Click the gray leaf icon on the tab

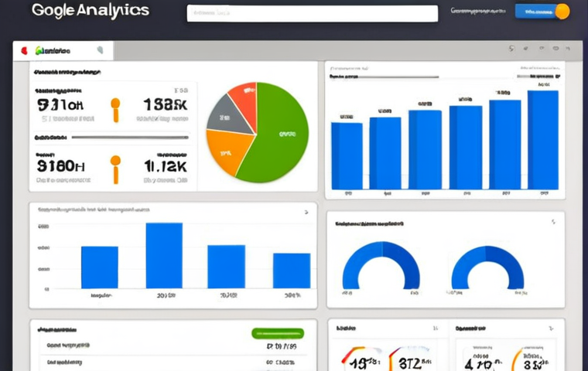(x=100, y=49)
